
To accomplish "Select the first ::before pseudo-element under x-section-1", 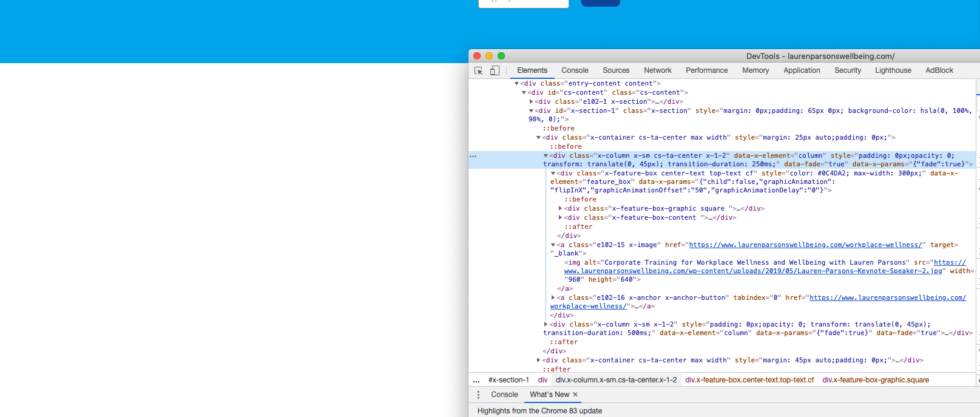I will pyautogui.click(x=558, y=129).
